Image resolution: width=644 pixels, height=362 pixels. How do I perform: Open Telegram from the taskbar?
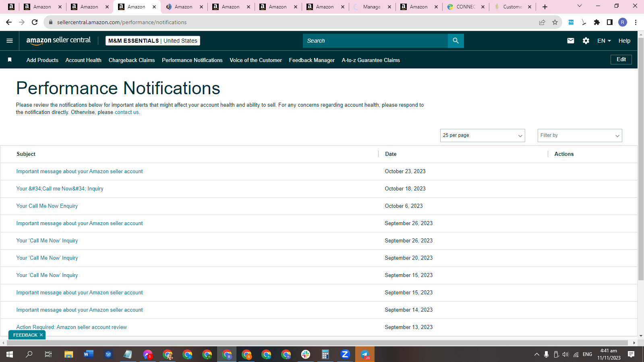pyautogui.click(x=365, y=354)
